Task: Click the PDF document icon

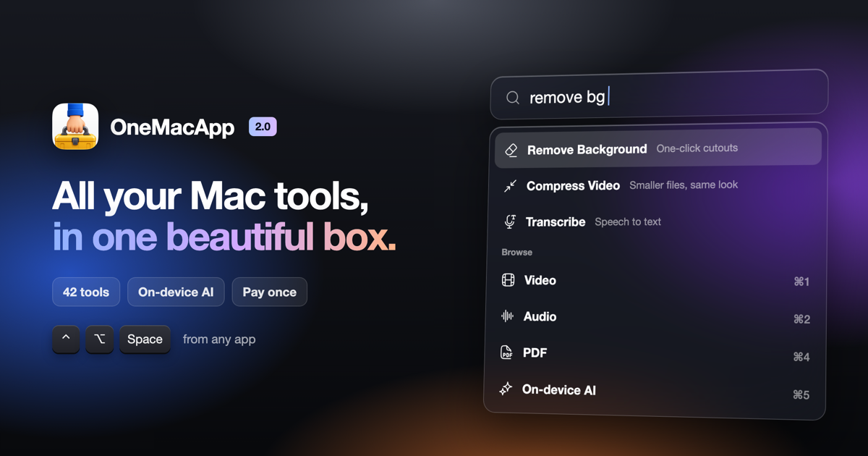Action: pyautogui.click(x=506, y=352)
